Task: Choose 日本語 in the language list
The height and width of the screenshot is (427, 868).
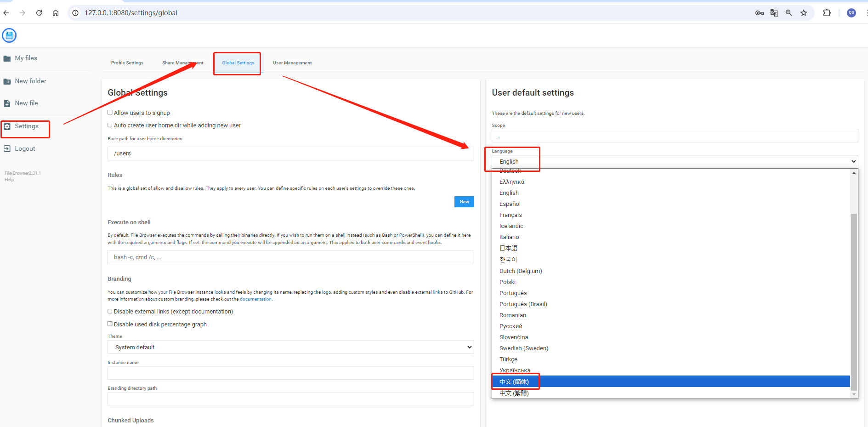Action: [671, 248]
